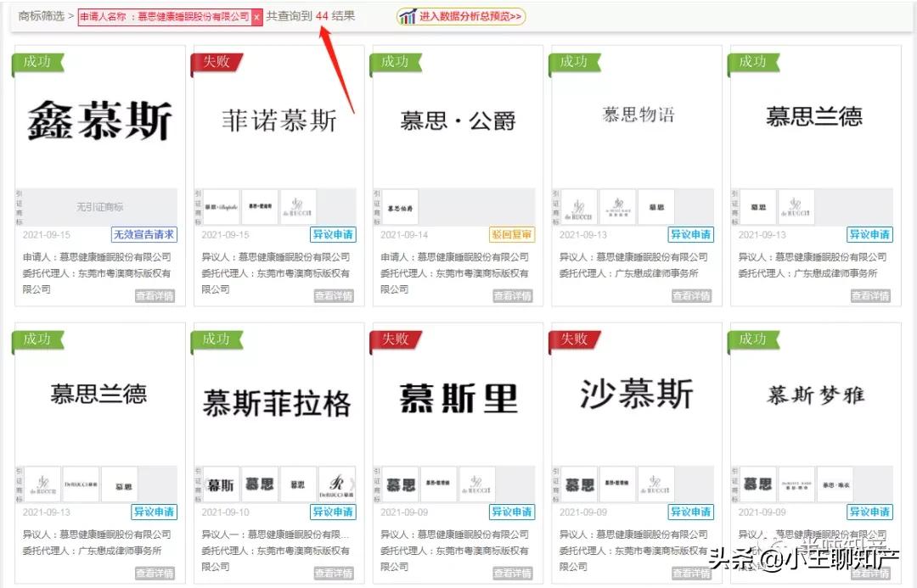Screen dimensions: 917x588
Task: Remove the applicant name filter via red X
Action: click(x=257, y=16)
